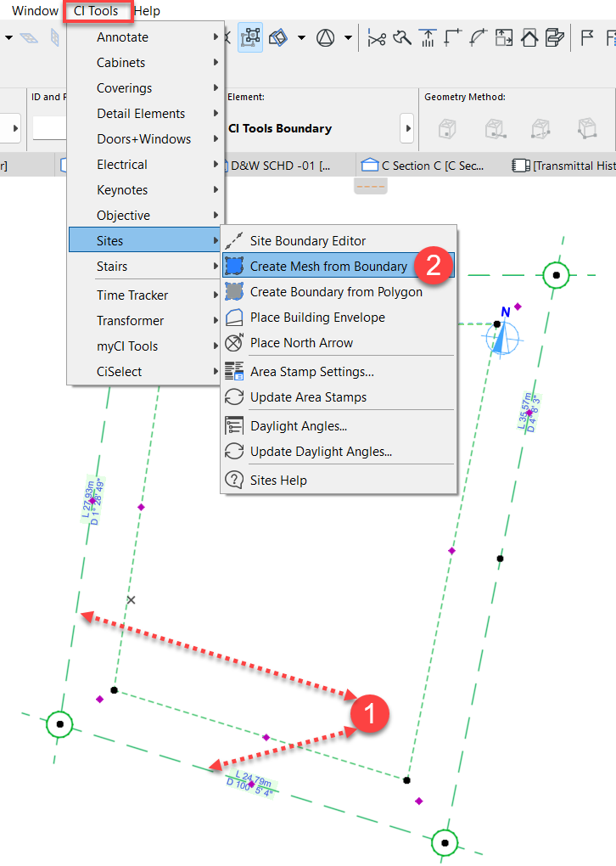Click Update Daylight Angles entry

pyautogui.click(x=321, y=452)
